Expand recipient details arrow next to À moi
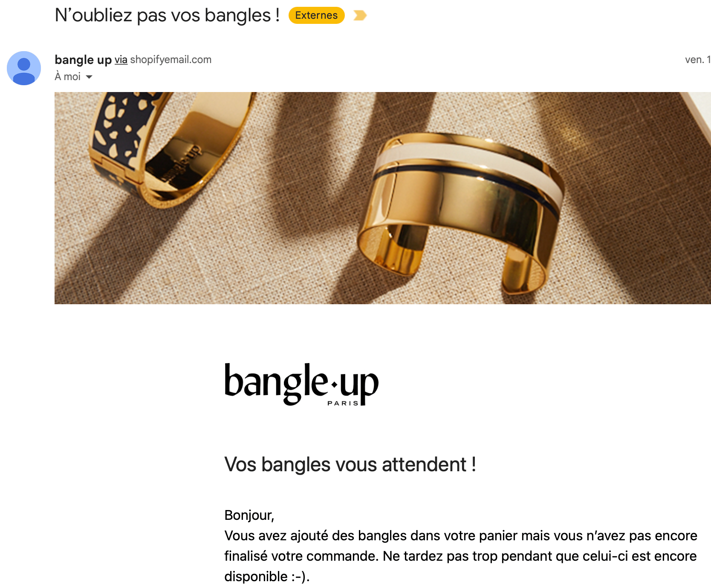711x588 pixels. point(89,77)
